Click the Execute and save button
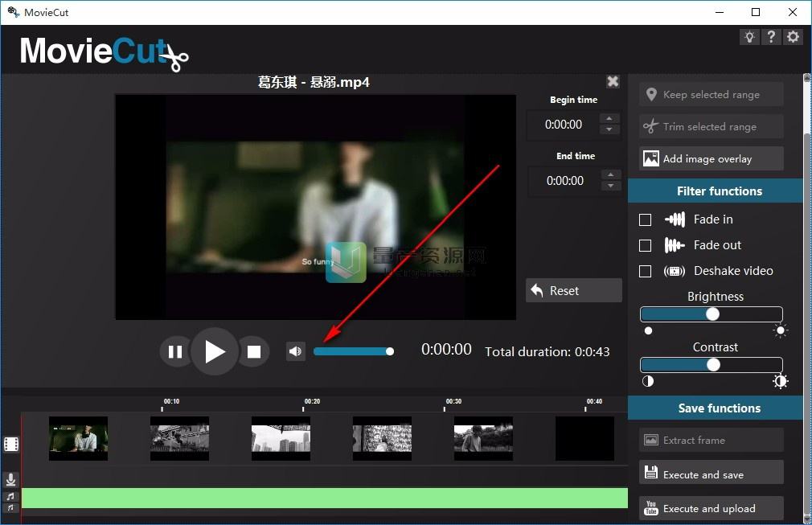The height and width of the screenshot is (525, 812). [x=711, y=474]
